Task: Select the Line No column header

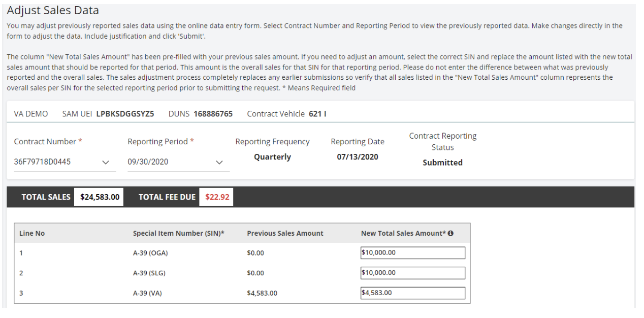Action: tap(32, 234)
